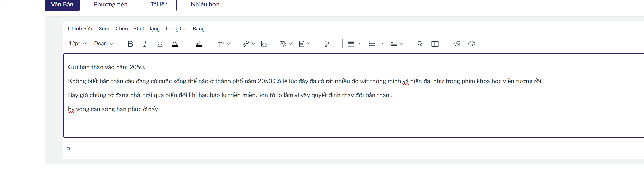Toggle underline formatting
Image resolution: width=644 pixels, height=170 pixels.
coord(160,44)
